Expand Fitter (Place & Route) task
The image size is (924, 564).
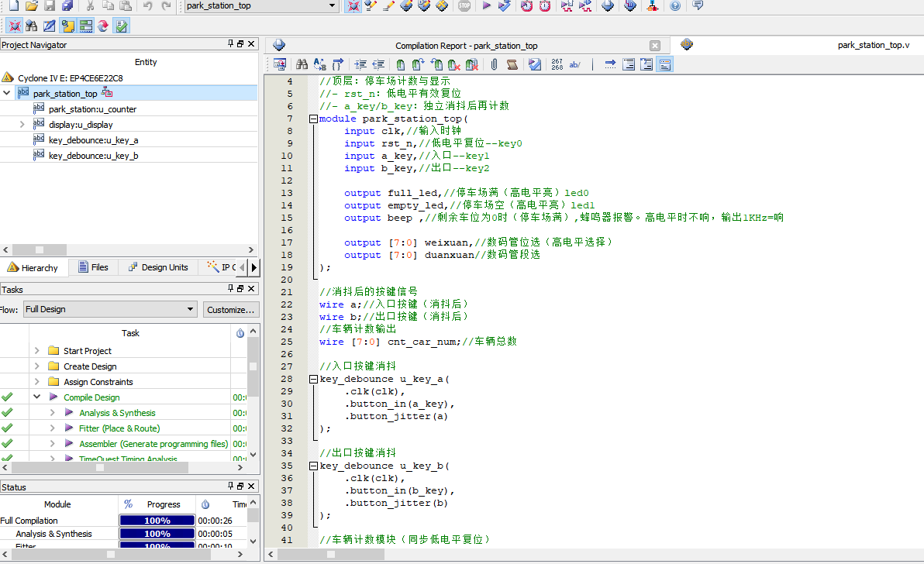pos(52,428)
